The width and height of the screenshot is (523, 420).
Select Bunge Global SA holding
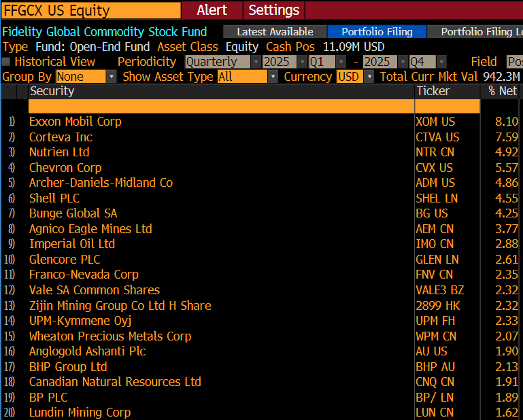(x=73, y=213)
